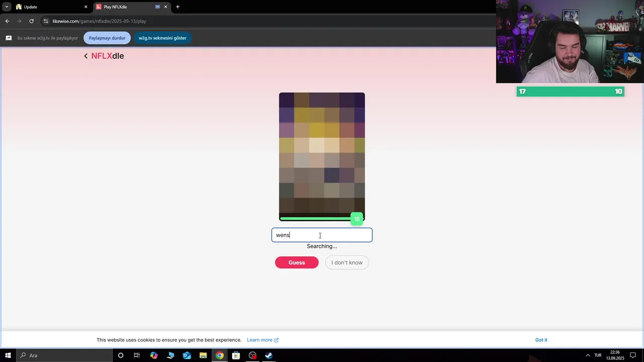
Task: Reload the current page
Action: pos(31,21)
